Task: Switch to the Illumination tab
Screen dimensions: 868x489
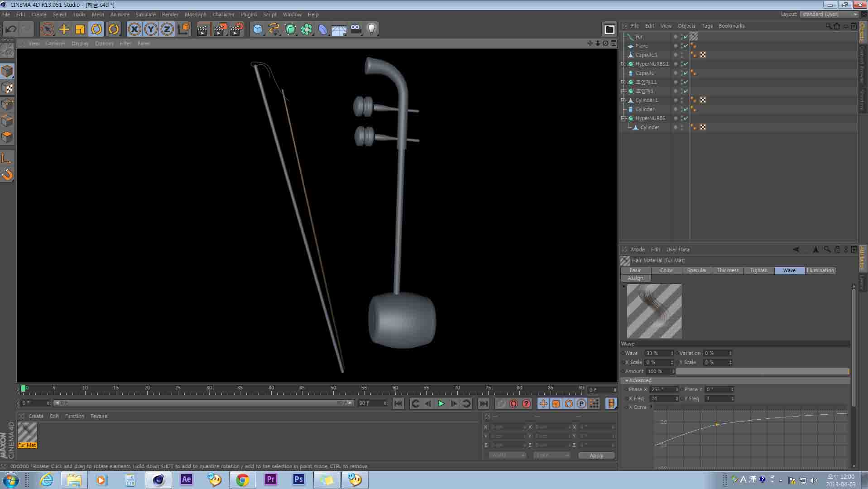Action: (x=820, y=270)
